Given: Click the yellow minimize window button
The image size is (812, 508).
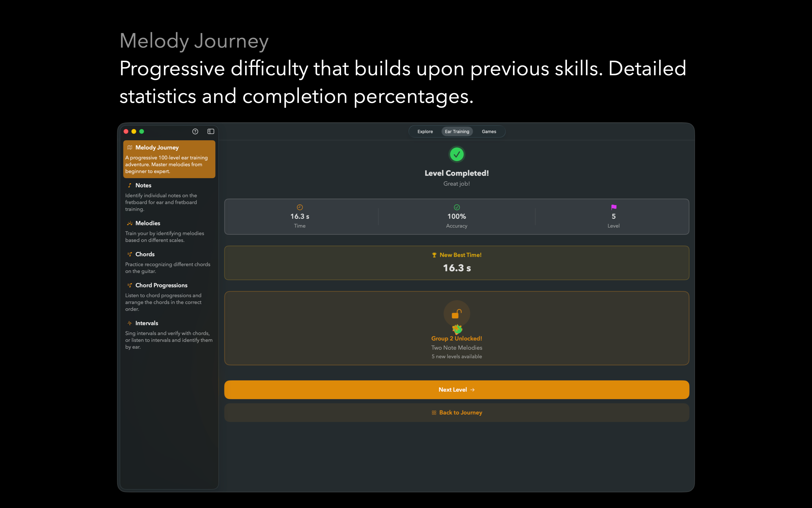Looking at the screenshot, I should pyautogui.click(x=134, y=131).
